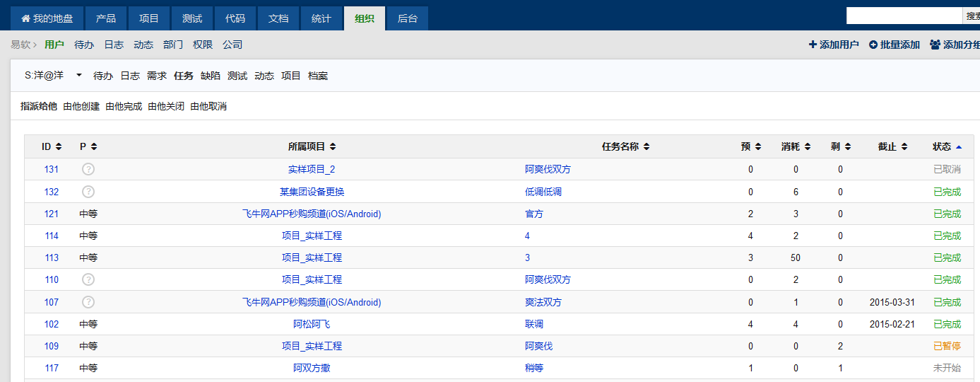Click the deadline cell 2015-03-31
This screenshot has height=382, width=980.
coord(892,302)
